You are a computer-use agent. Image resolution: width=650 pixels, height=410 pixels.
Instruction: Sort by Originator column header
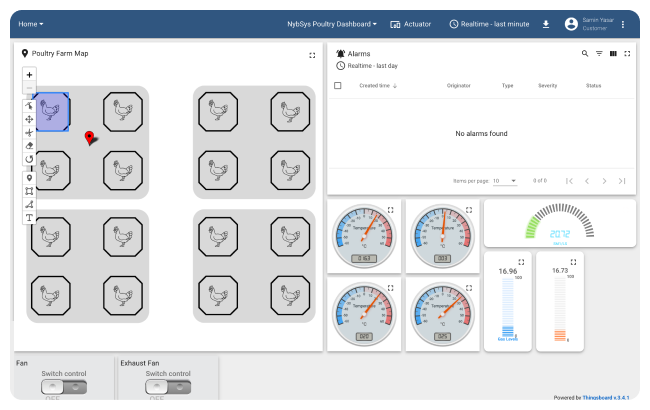[458, 85]
